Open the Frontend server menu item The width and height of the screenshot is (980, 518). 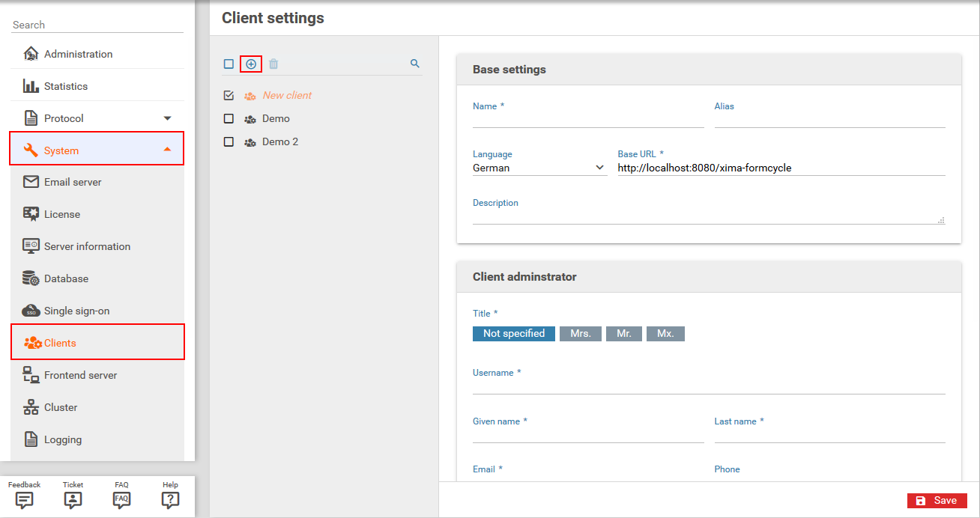coord(80,375)
